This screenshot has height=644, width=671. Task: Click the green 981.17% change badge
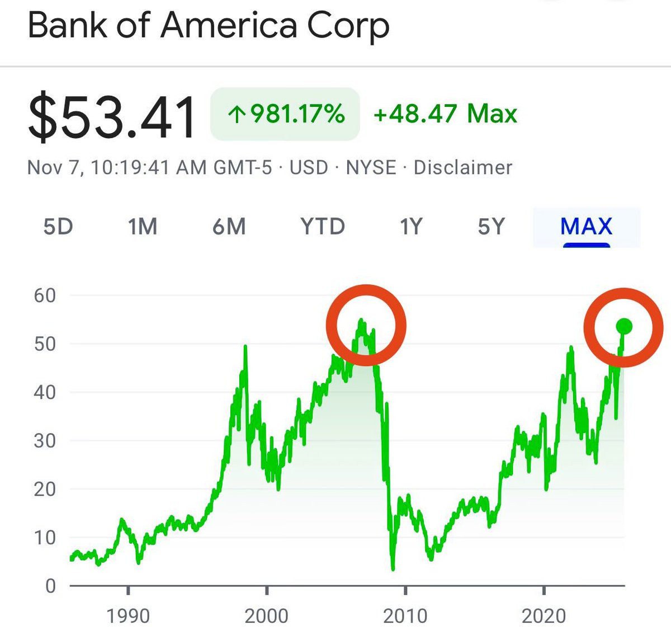[285, 114]
